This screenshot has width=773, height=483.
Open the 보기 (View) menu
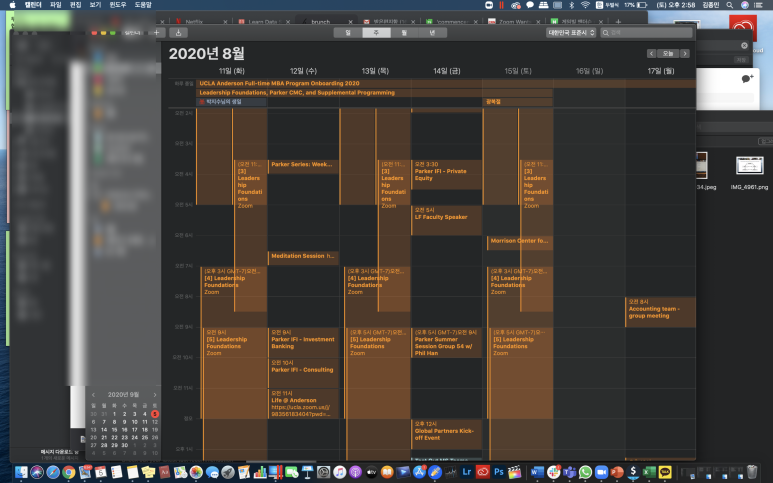[x=95, y=5]
